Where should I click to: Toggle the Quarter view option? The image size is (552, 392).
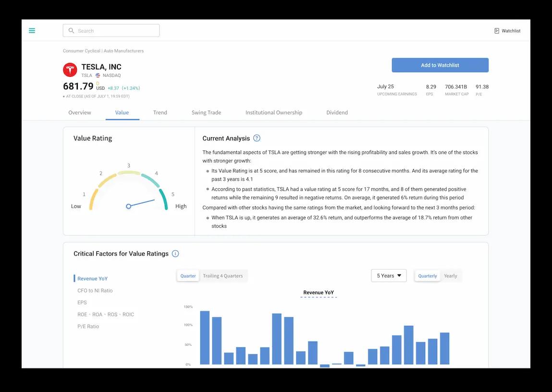pyautogui.click(x=188, y=276)
